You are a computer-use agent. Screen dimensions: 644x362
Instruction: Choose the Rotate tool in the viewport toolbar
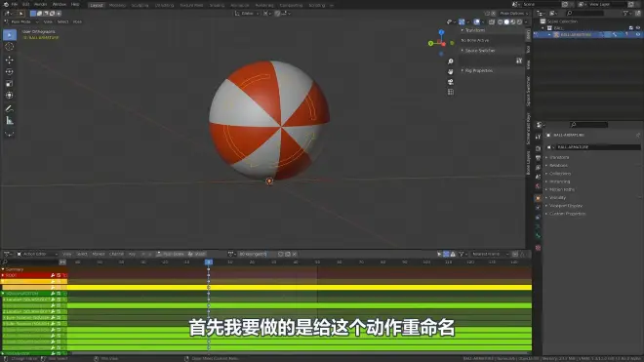(9, 72)
